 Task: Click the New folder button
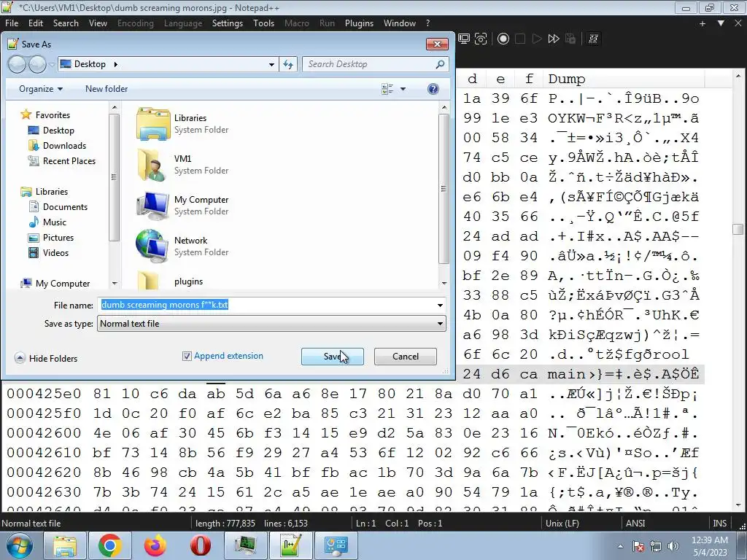pyautogui.click(x=107, y=89)
